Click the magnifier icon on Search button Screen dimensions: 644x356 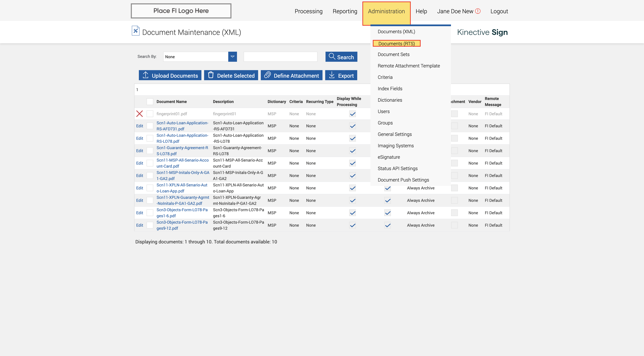[332, 56]
